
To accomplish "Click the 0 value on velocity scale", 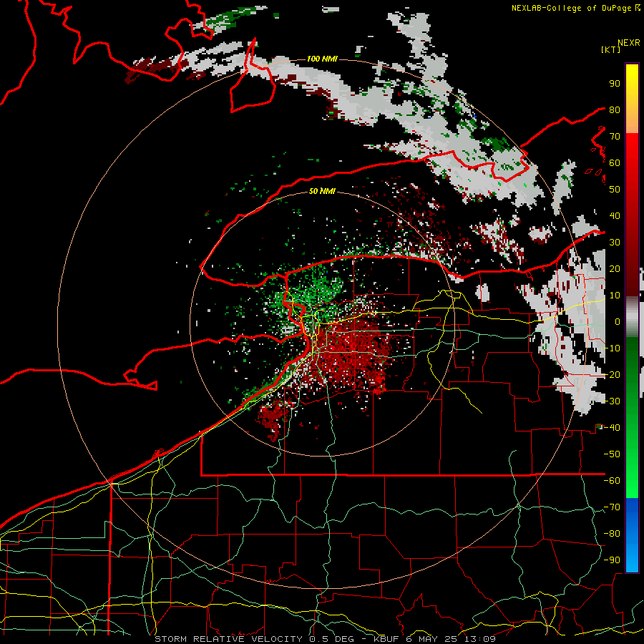I will point(618,321).
